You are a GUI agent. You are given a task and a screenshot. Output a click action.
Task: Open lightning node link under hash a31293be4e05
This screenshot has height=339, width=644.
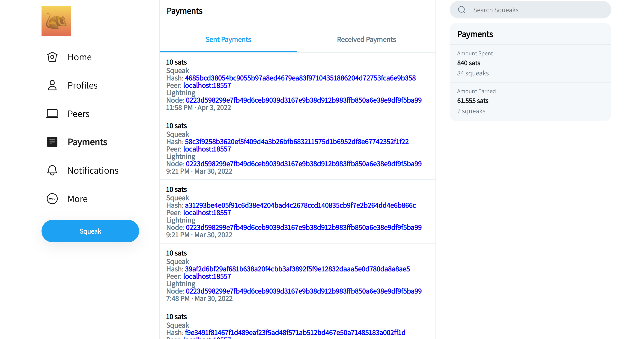point(304,228)
